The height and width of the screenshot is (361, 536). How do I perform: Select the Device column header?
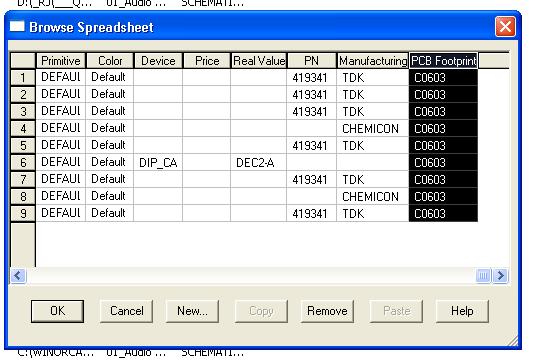(158, 61)
